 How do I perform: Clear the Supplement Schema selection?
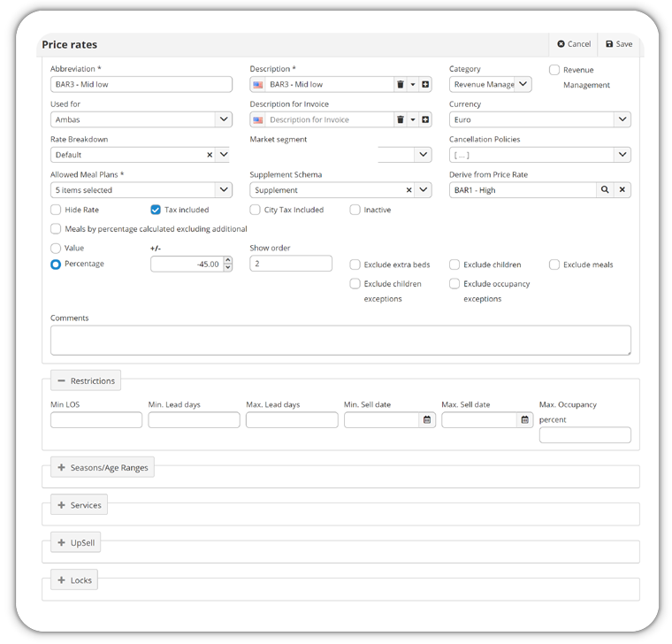click(409, 190)
